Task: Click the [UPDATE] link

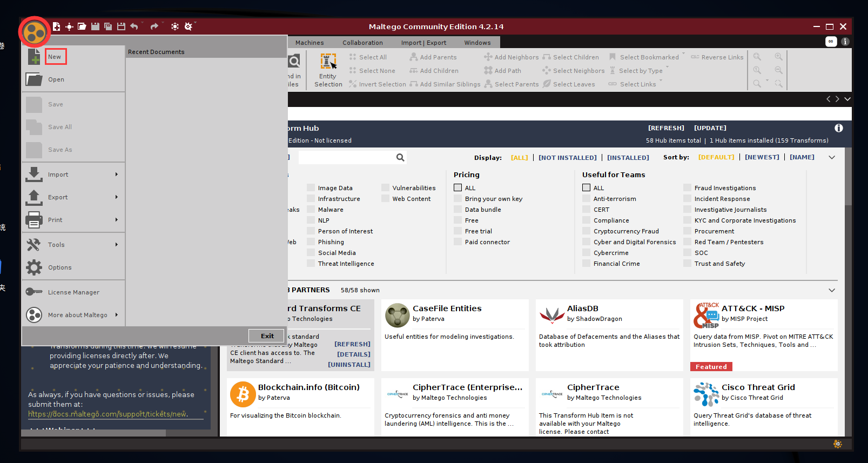Action: [x=710, y=128]
